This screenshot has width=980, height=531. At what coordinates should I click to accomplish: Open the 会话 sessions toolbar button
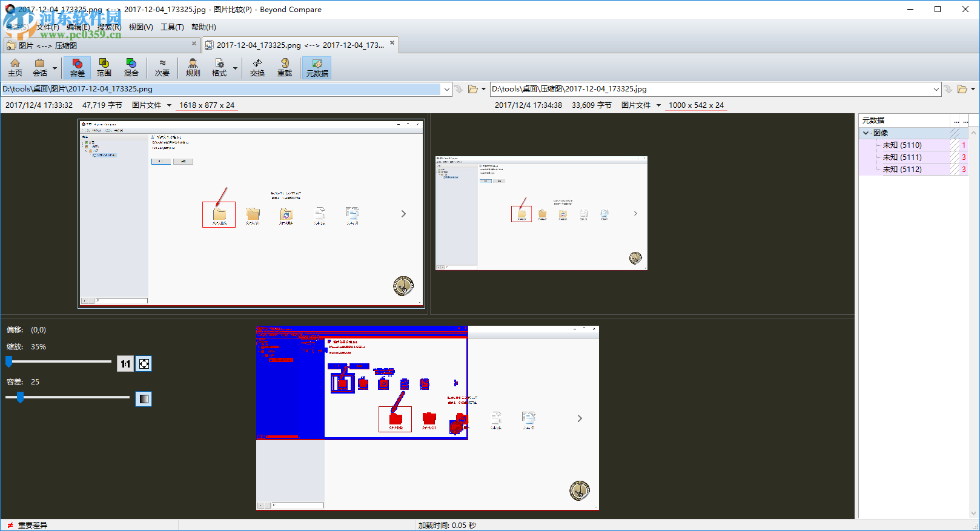tap(40, 68)
